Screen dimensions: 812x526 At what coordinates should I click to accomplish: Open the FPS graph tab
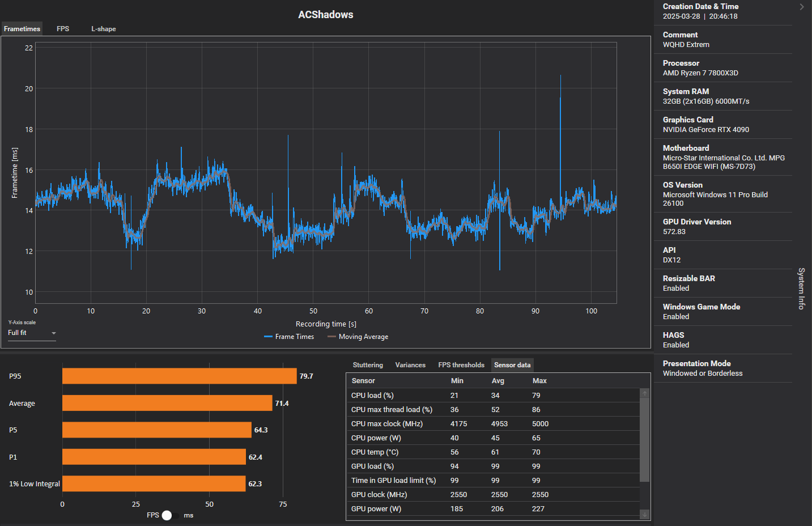63,29
